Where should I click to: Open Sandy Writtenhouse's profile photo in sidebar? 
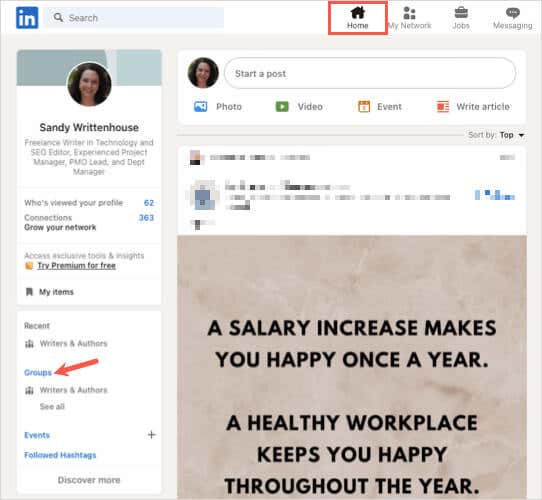coord(89,84)
